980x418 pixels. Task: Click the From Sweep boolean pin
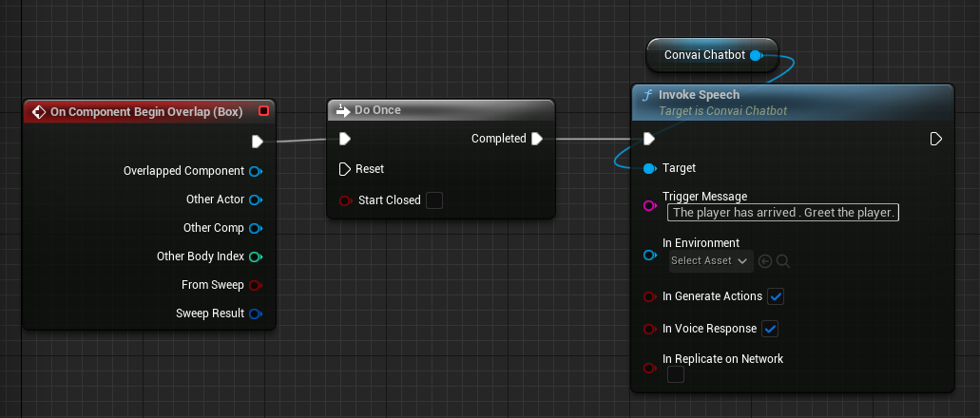(255, 285)
